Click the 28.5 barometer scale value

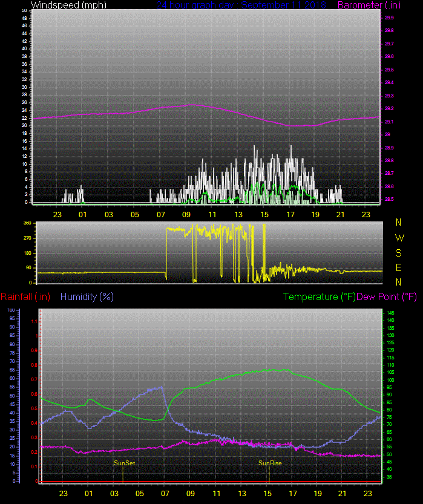[x=389, y=199]
